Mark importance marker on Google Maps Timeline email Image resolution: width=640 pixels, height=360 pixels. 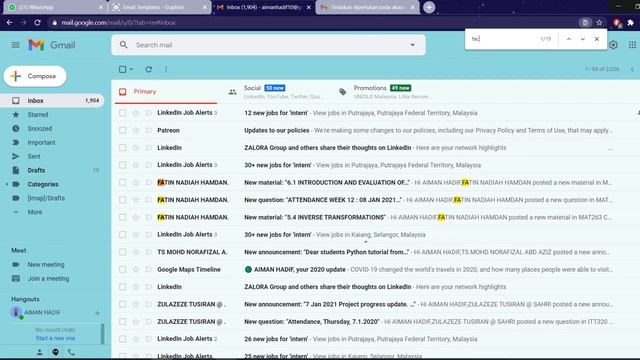tap(149, 269)
